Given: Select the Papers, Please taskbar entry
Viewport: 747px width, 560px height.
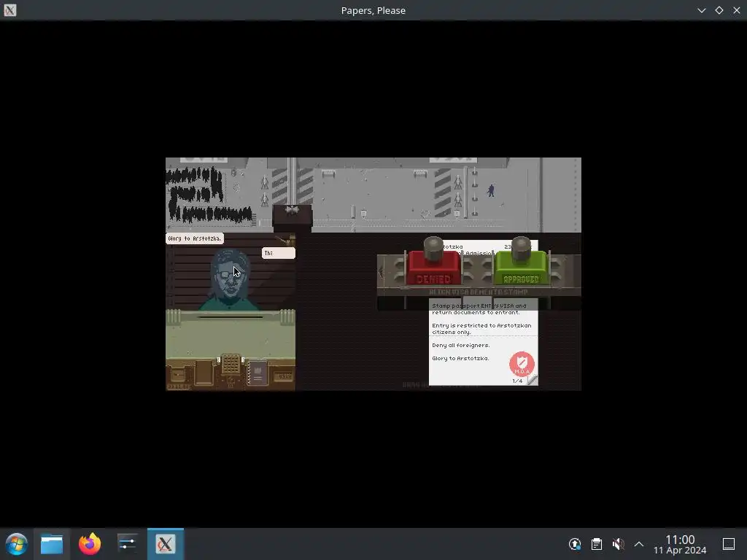Looking at the screenshot, I should tap(166, 544).
